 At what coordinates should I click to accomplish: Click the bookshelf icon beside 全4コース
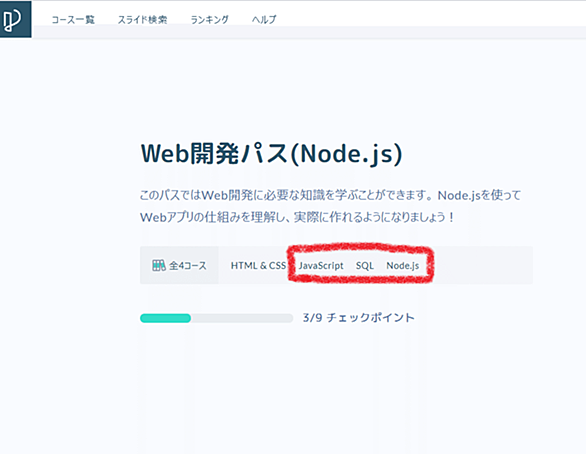tap(158, 266)
